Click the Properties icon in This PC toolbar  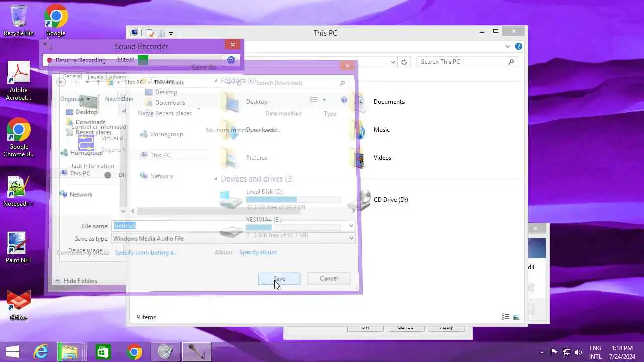[150, 33]
